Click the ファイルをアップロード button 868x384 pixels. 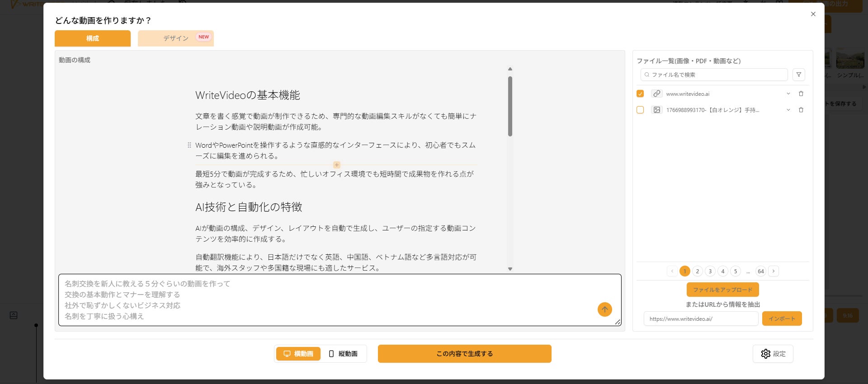click(722, 290)
